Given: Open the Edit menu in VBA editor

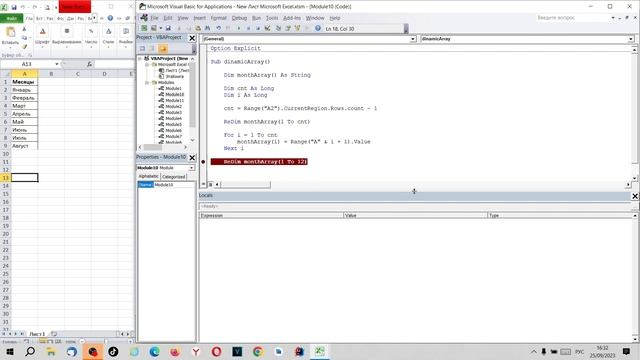Looking at the screenshot, I should pyautogui.click(x=168, y=18).
